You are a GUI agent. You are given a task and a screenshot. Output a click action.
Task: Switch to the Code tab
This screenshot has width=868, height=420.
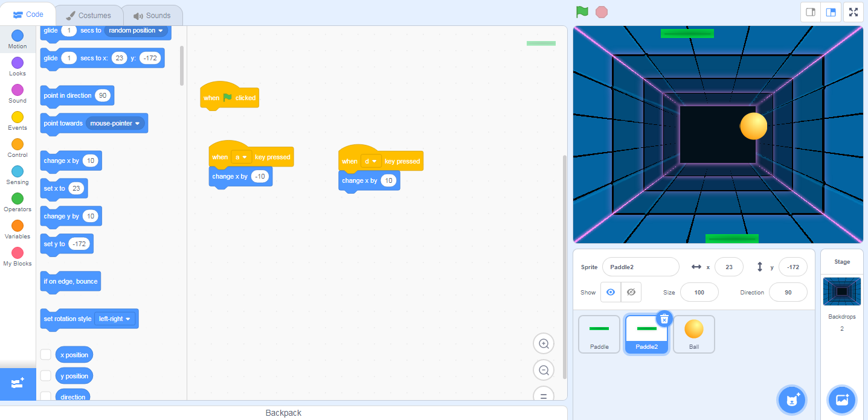[28, 14]
